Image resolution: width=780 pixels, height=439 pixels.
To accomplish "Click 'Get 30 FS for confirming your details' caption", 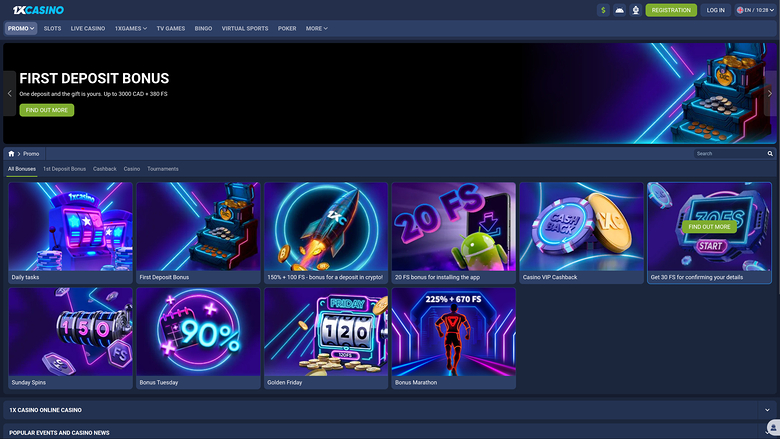I will point(696,277).
